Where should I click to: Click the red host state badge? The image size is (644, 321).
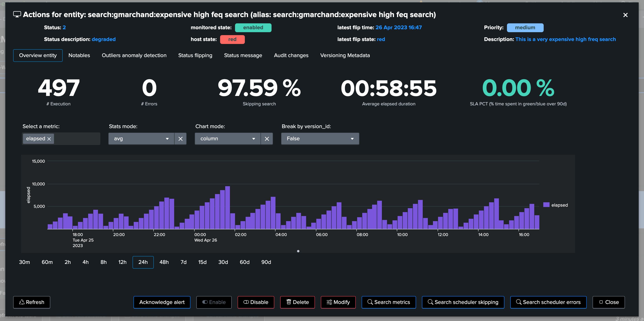click(232, 39)
